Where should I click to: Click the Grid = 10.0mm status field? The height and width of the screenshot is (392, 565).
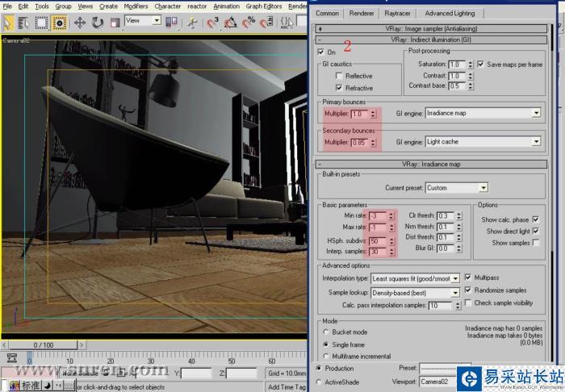click(287, 373)
